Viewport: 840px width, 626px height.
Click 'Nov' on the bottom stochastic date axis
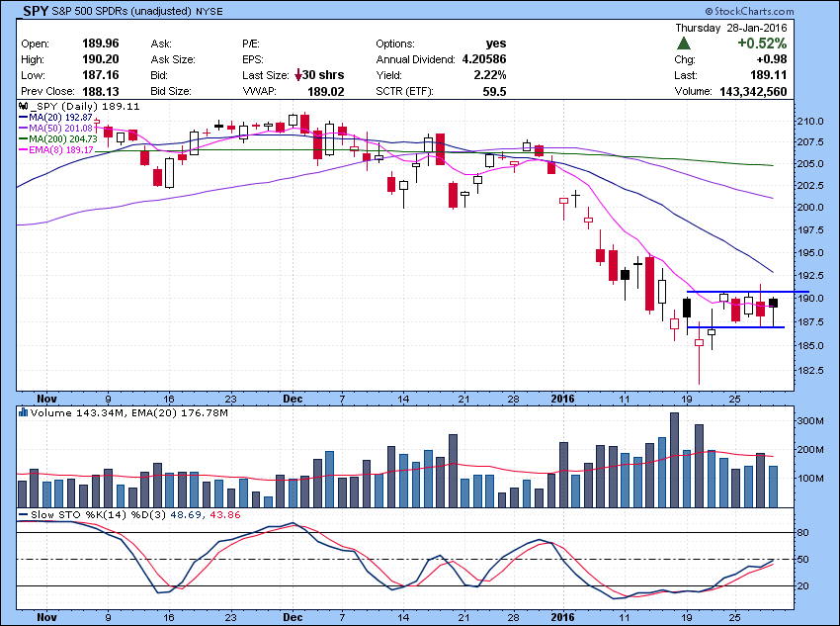[x=46, y=617]
